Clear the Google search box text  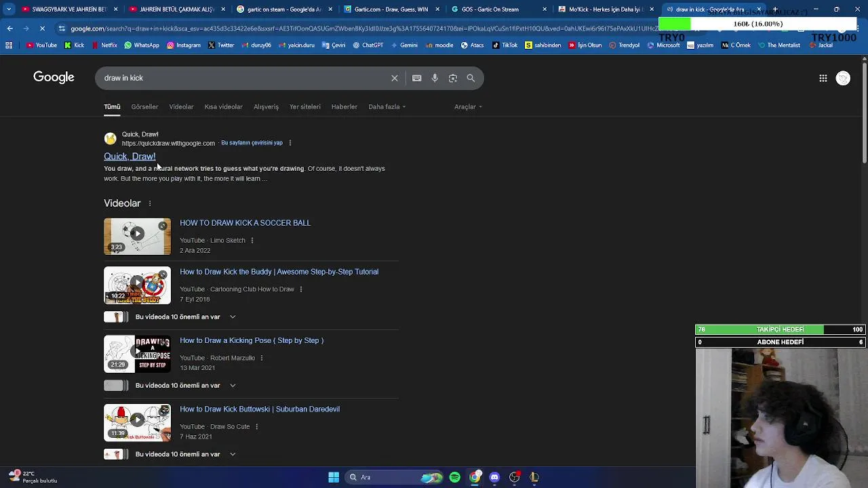(394, 78)
